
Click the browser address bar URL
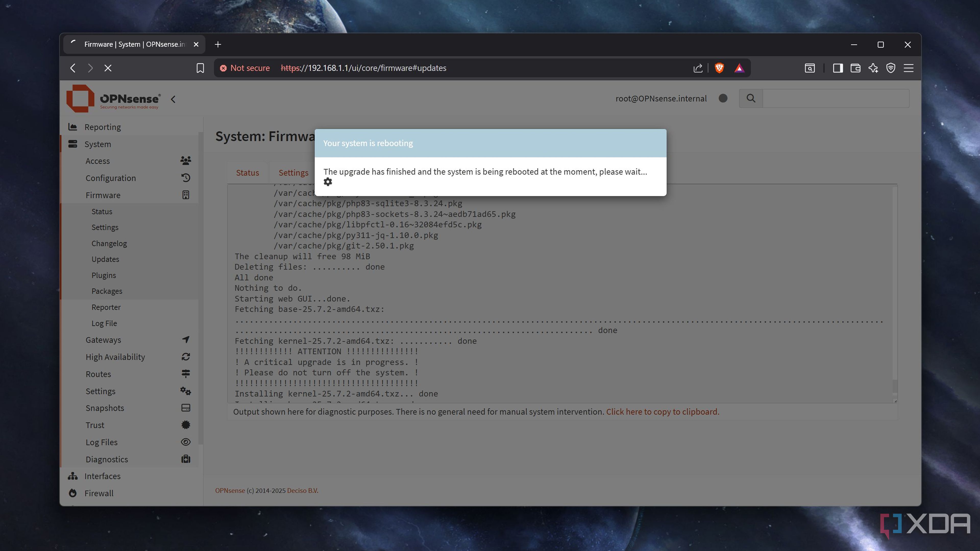point(363,68)
